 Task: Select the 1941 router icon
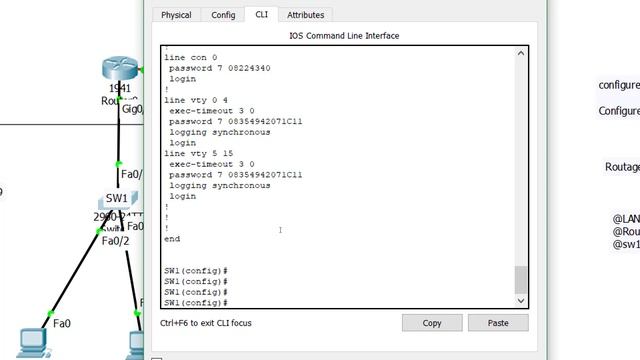pos(120,68)
